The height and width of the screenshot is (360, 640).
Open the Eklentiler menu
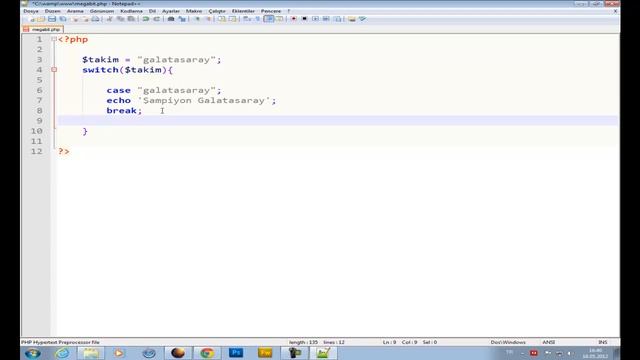[243, 11]
